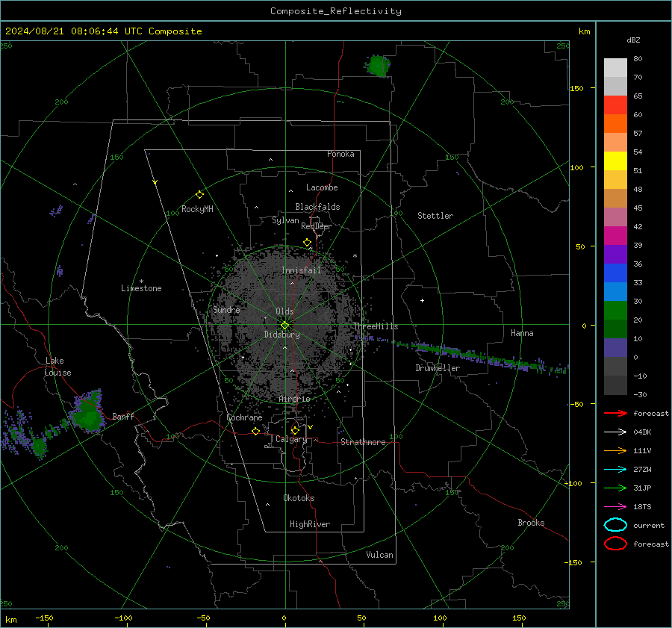Click the red 'forecast' ellipse icon

pyautogui.click(x=615, y=544)
